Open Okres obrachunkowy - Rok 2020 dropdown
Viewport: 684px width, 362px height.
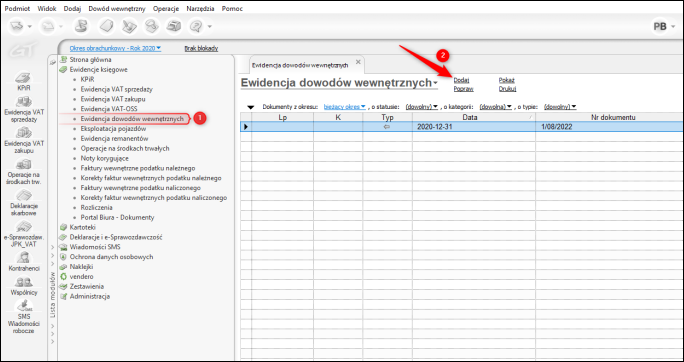pyautogui.click(x=115, y=48)
